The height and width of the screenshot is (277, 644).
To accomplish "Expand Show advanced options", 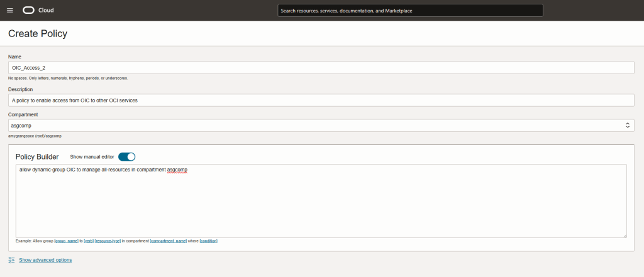I will tap(45, 260).
